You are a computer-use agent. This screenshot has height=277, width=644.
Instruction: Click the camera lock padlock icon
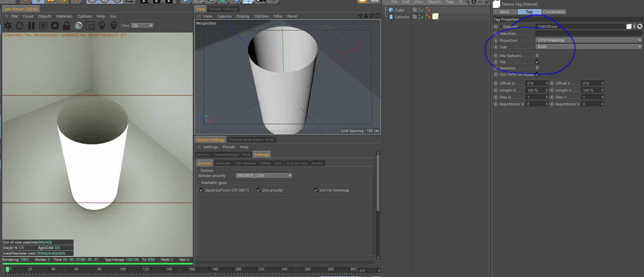pos(67,26)
